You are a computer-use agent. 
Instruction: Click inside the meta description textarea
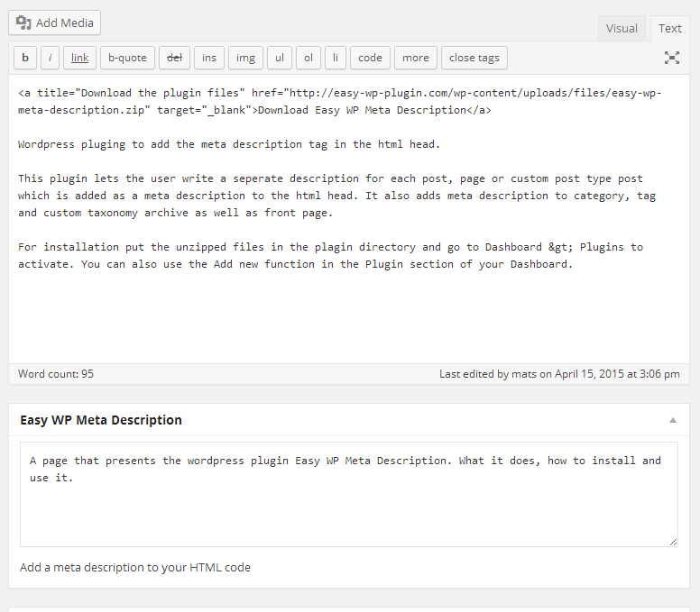(x=349, y=494)
